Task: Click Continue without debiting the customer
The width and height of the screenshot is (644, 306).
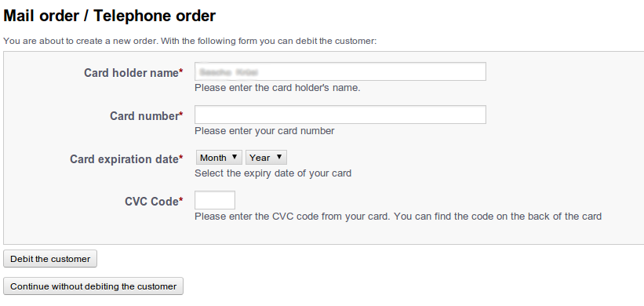Action: 93,286
